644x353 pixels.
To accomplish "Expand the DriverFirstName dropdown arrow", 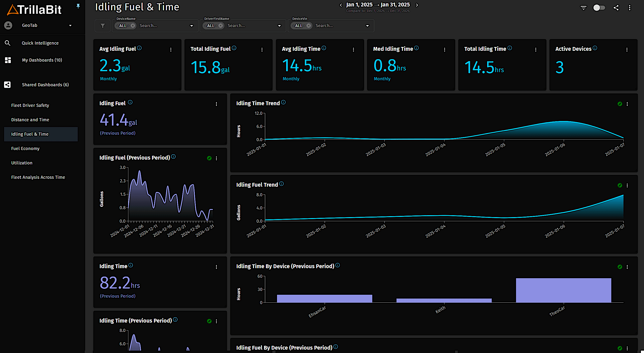I will coord(279,26).
